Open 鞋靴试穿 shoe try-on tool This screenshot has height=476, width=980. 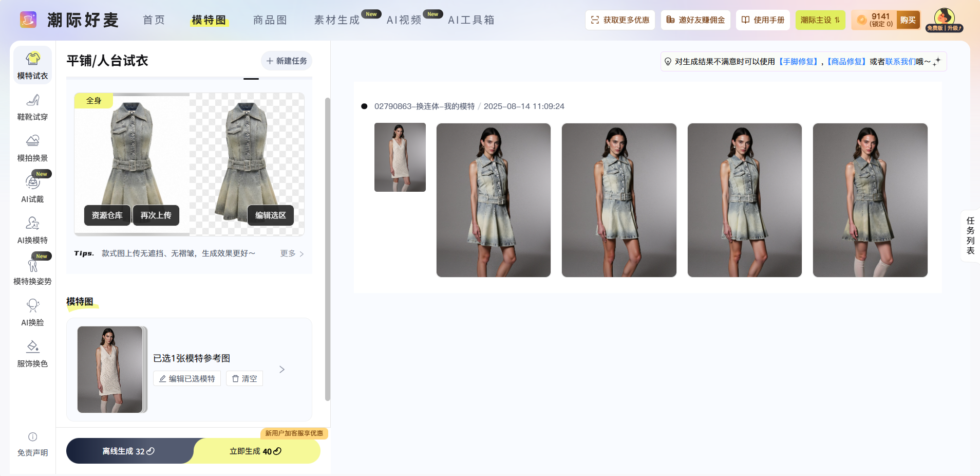tap(32, 107)
